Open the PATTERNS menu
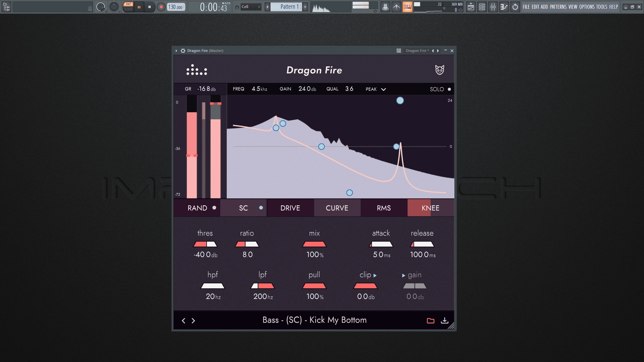This screenshot has height=362, width=644. tap(558, 7)
